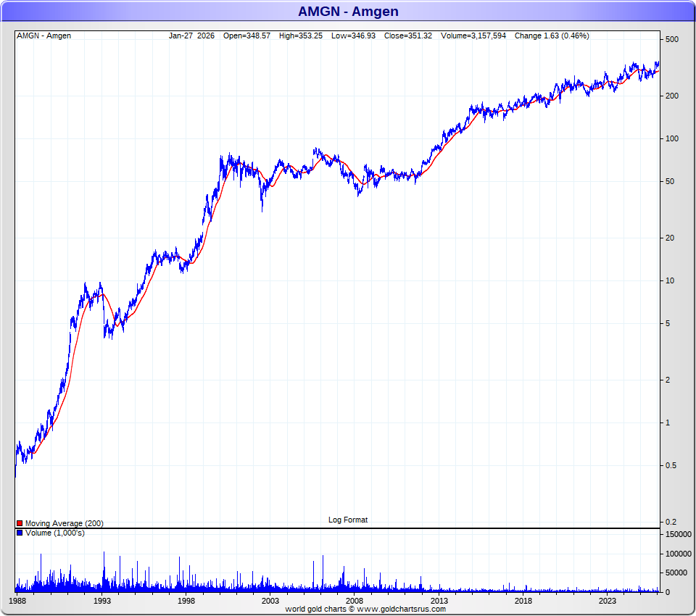Click the blue Volume legend swatch
The width and height of the screenshot is (696, 616).
(x=20, y=533)
